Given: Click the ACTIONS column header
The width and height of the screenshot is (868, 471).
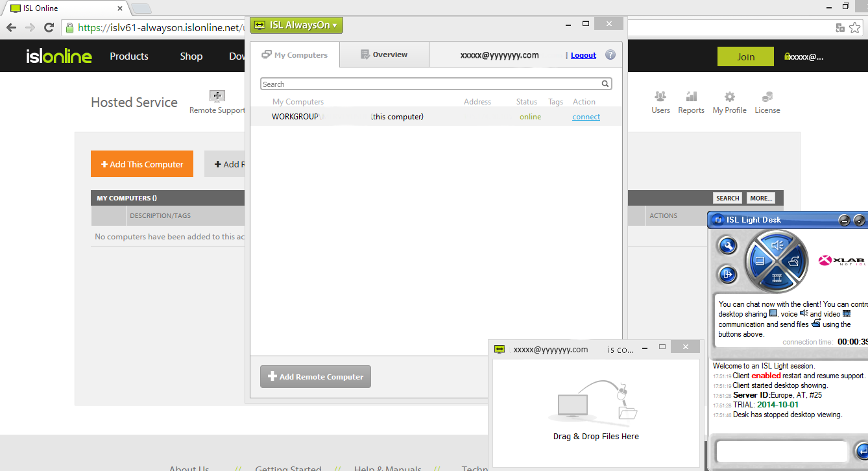Looking at the screenshot, I should point(663,216).
